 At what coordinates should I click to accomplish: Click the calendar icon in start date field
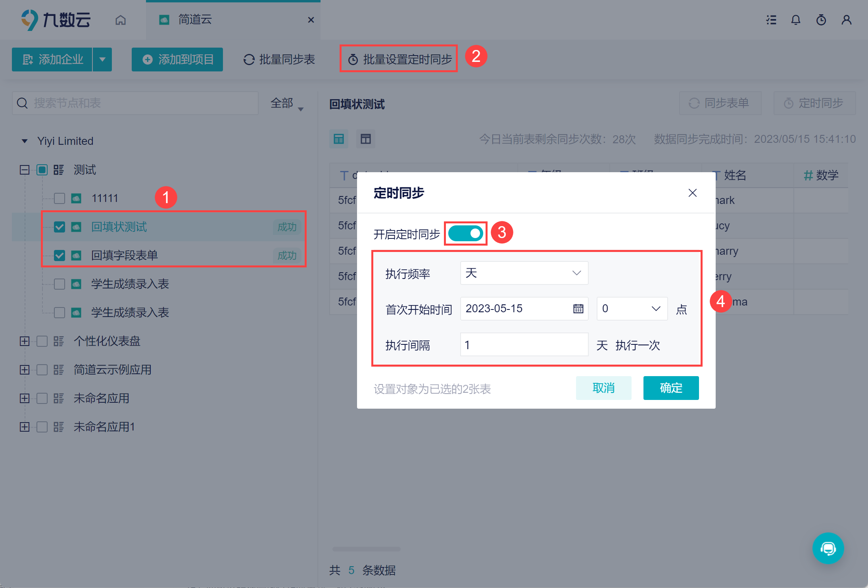[578, 309]
